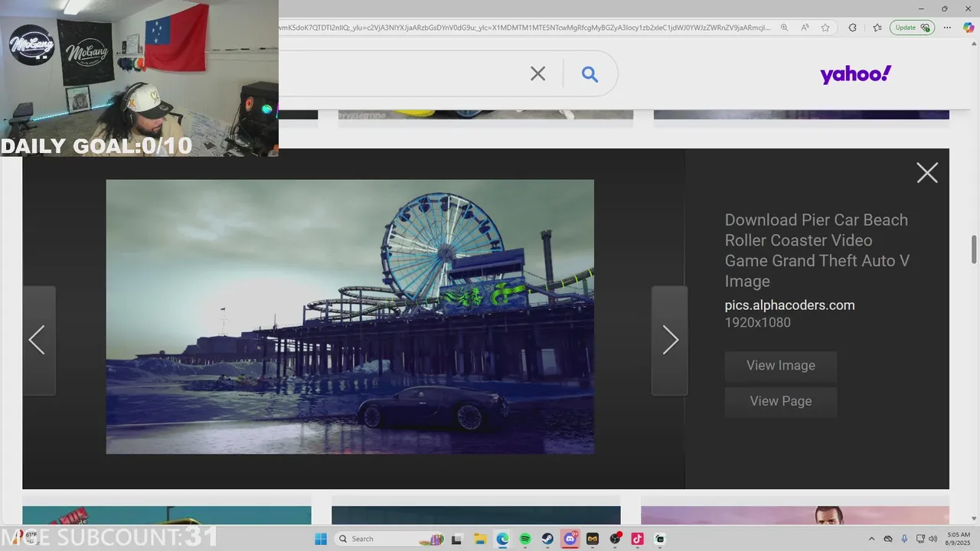
Task: Open the Favorites list icon
Action: (x=877, y=28)
